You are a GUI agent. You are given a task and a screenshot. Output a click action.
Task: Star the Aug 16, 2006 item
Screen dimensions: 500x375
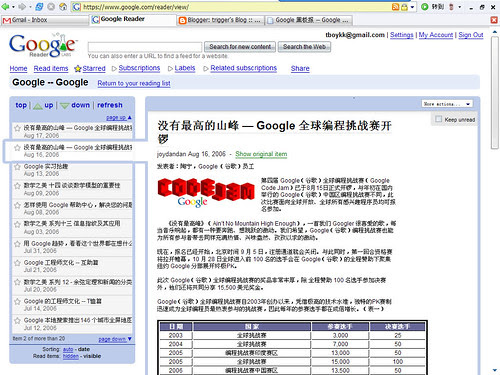coord(17,147)
